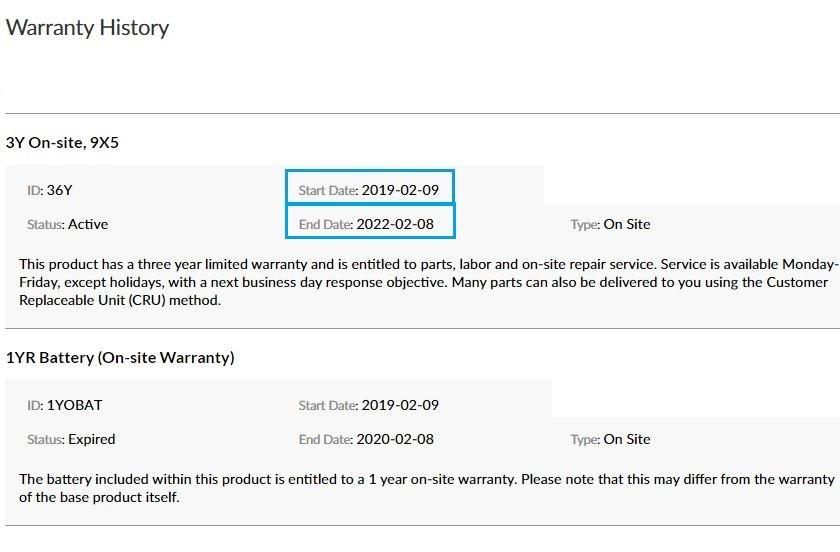Click Type On Site for battery warranty
The height and width of the screenshot is (552, 840).
[610, 439]
